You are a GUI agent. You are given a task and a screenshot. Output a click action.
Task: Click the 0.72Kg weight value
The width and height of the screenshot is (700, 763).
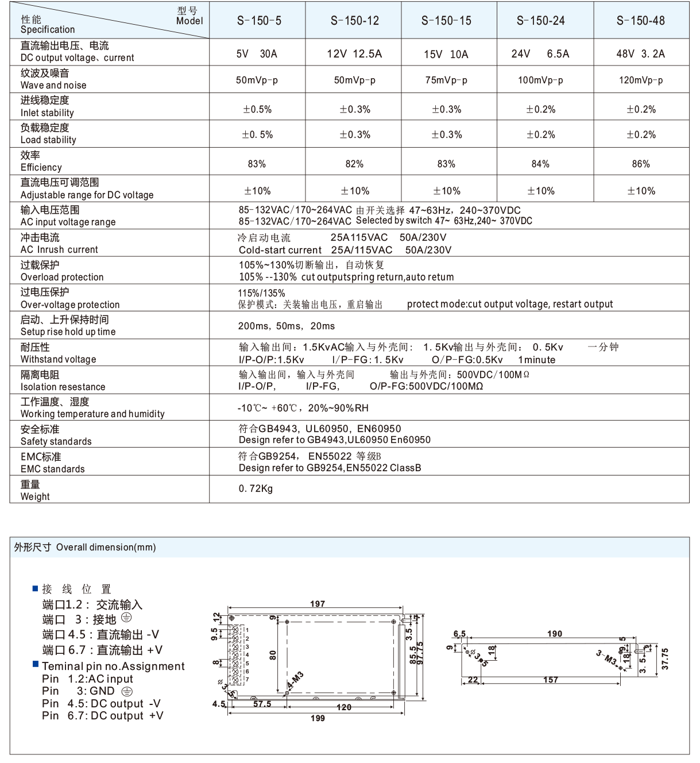256,489
